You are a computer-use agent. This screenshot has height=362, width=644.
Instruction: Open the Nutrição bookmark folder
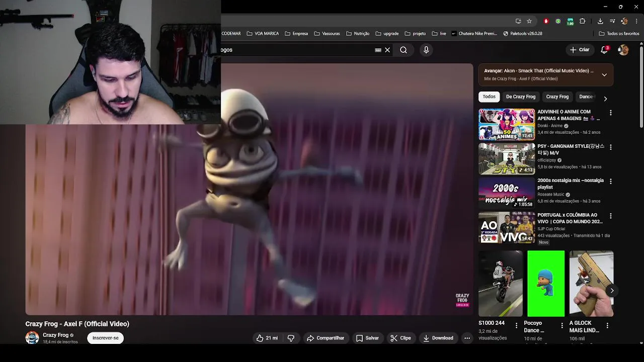(x=358, y=34)
